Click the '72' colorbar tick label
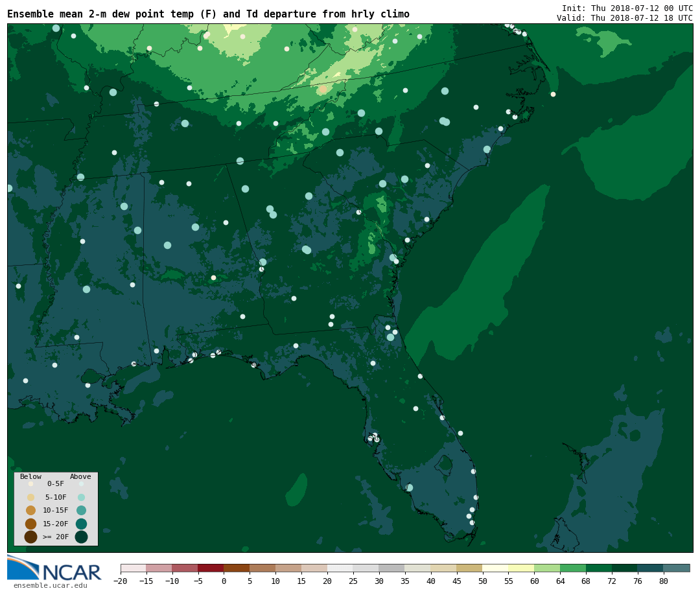The height and width of the screenshot is (593, 700). click(x=612, y=581)
